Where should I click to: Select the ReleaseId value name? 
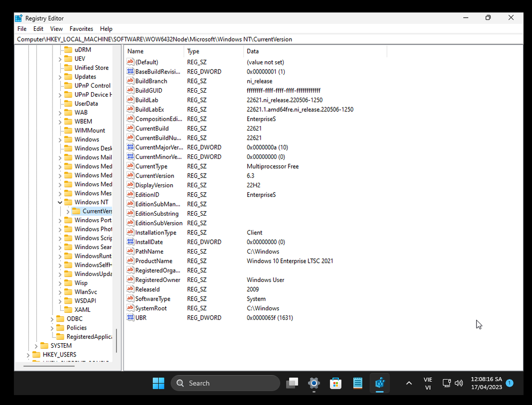click(147, 289)
